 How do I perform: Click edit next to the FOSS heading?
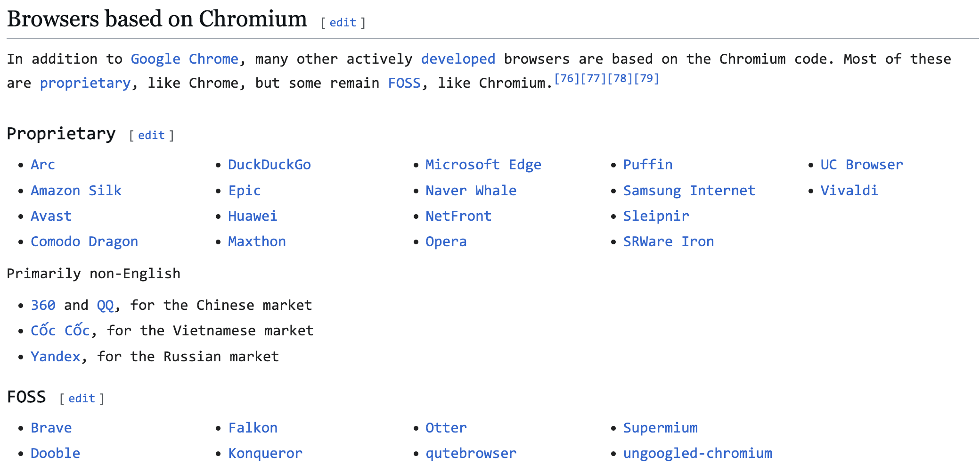click(82, 399)
